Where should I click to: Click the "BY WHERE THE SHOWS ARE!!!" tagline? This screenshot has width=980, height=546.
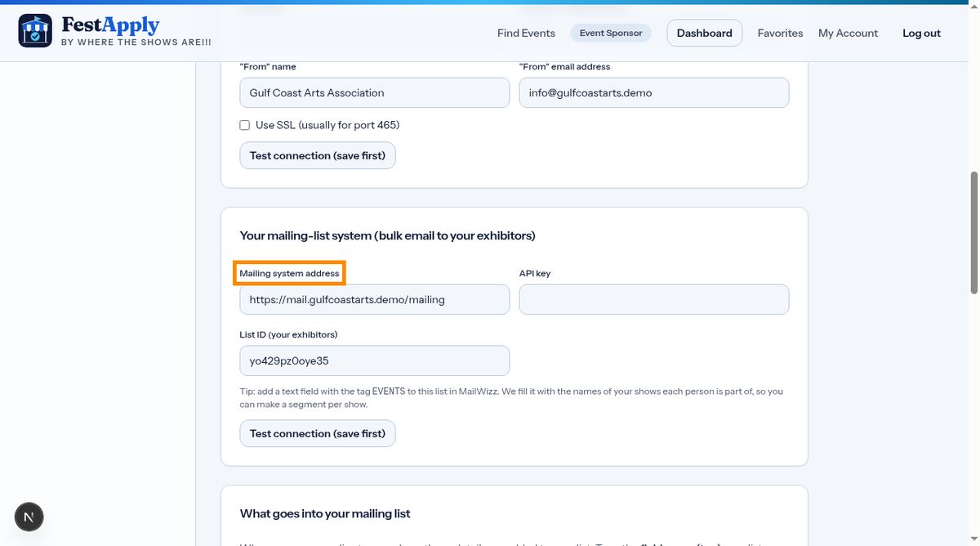click(x=136, y=42)
